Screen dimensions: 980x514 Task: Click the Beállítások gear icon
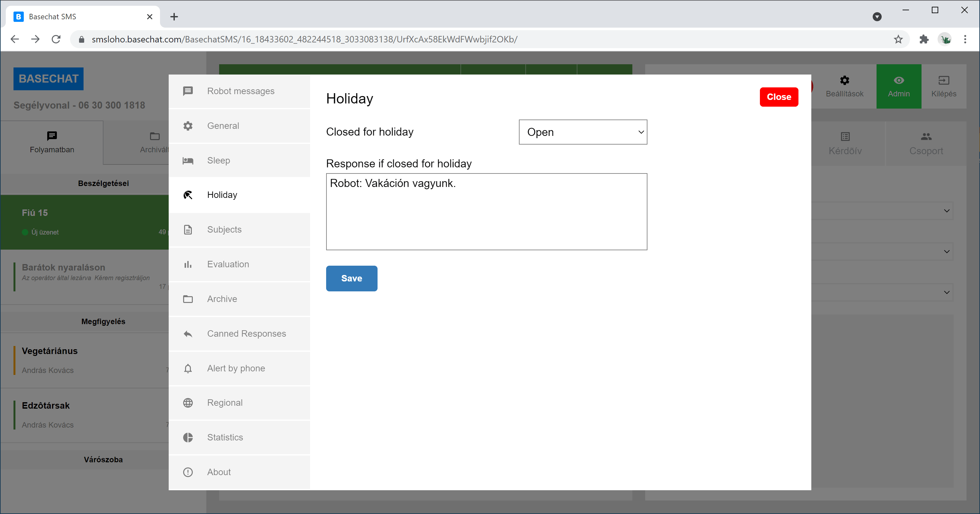click(x=844, y=80)
